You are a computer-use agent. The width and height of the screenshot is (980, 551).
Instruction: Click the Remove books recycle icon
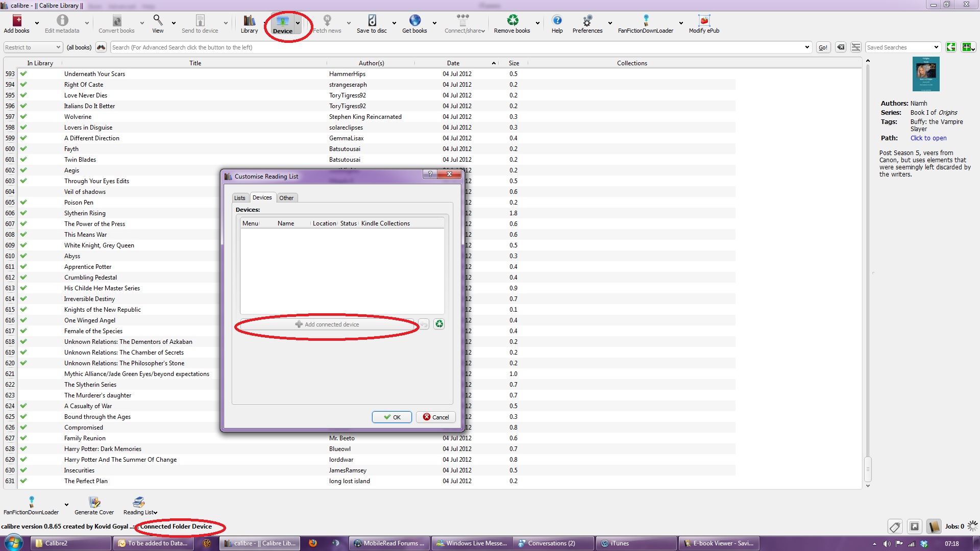(x=512, y=21)
